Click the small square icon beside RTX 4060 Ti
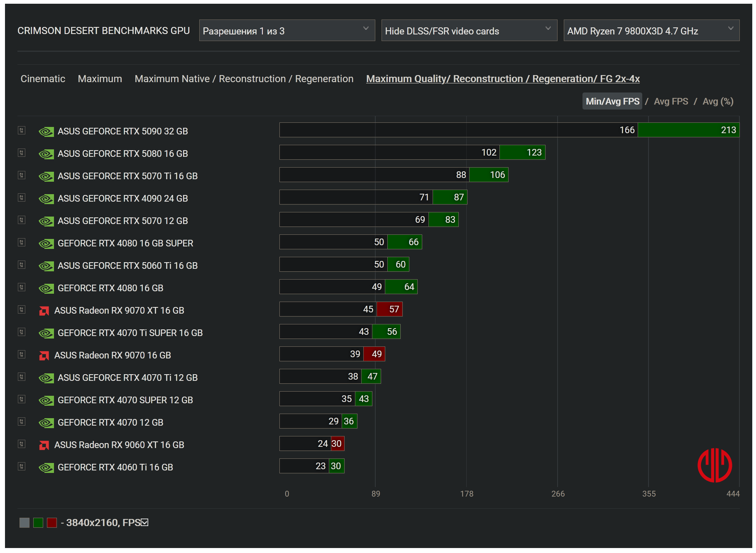 [x=22, y=467]
